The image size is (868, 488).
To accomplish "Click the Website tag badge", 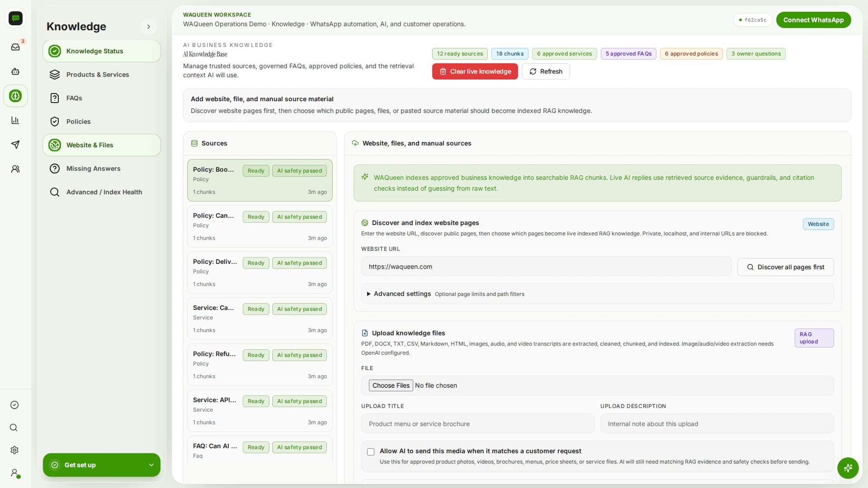I will coord(818,224).
